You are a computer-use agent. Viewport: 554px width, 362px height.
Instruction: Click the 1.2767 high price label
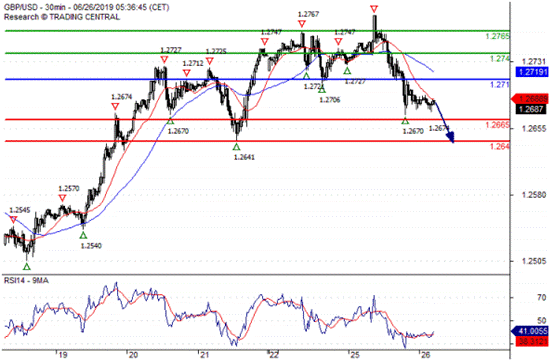308,14
